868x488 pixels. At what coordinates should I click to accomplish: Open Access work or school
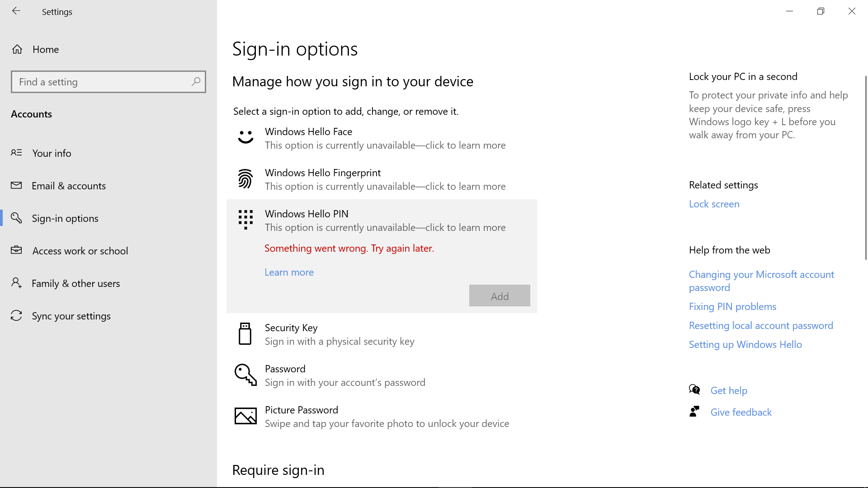108,251
